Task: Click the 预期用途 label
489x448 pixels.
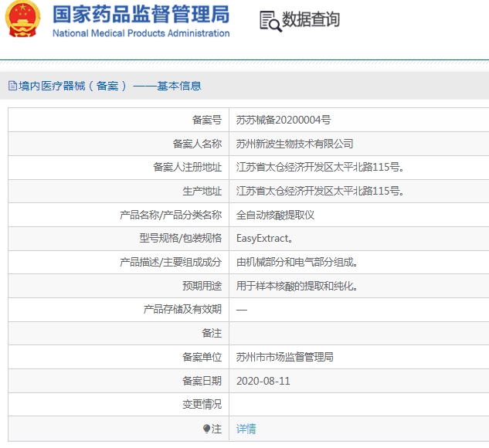Action: (202, 286)
